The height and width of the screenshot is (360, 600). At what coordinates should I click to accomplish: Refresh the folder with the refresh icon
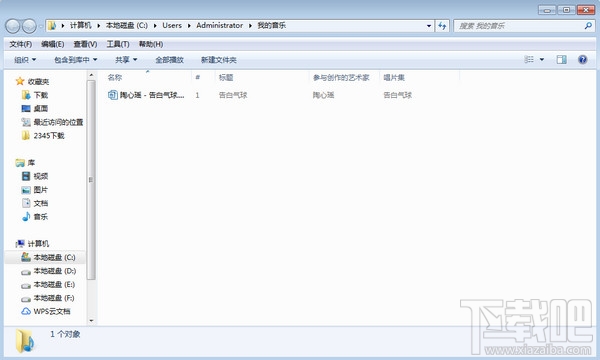click(x=442, y=26)
